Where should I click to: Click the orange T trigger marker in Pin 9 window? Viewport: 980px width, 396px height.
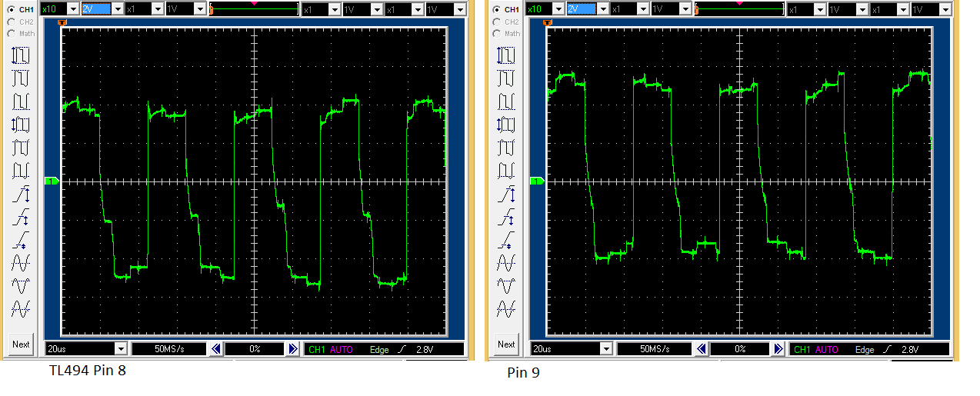tap(547, 22)
